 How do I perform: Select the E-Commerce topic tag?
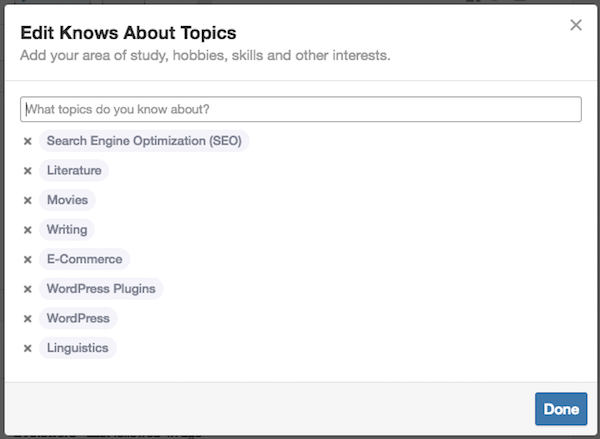click(84, 259)
